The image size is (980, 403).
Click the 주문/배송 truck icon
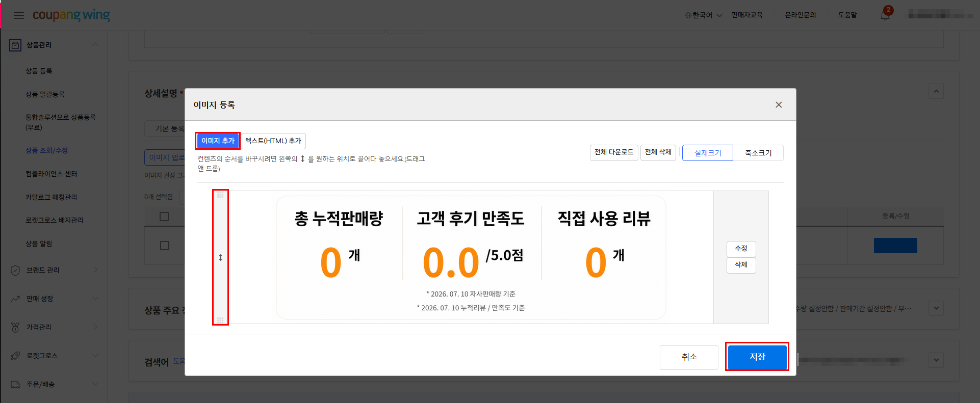(15, 384)
